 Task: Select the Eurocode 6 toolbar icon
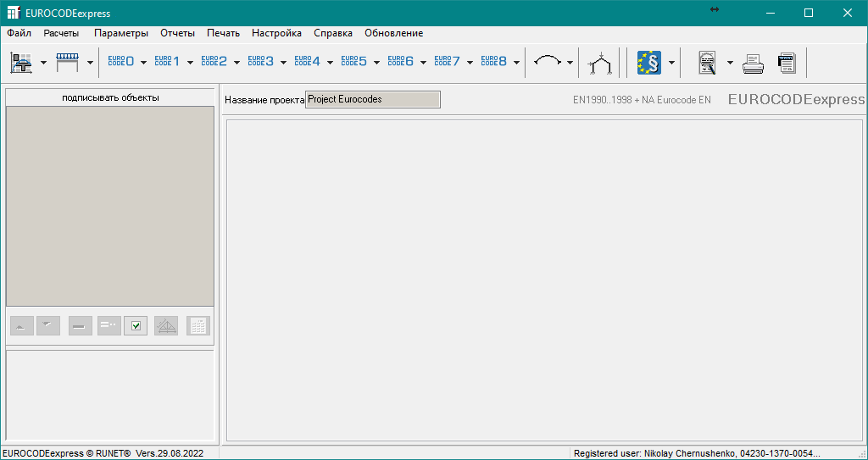[400, 62]
